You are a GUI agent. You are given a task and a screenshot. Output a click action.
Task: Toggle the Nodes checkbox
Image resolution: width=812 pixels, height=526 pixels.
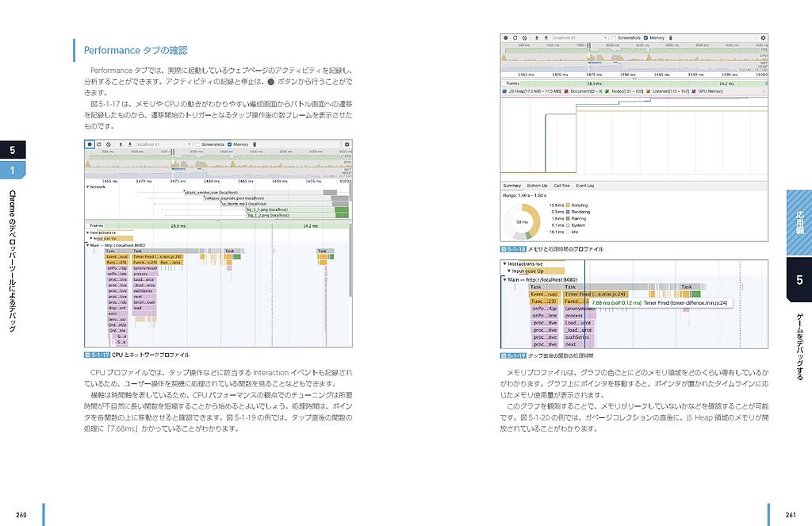pos(607,91)
